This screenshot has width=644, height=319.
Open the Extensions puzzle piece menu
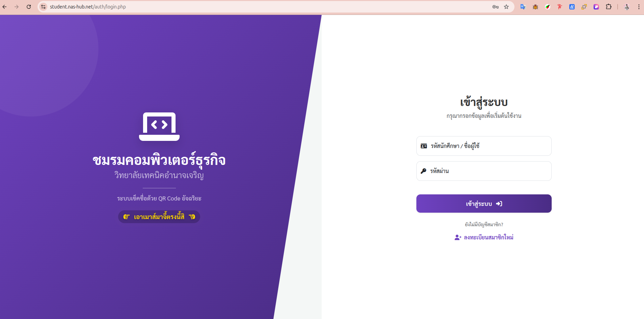(608, 7)
